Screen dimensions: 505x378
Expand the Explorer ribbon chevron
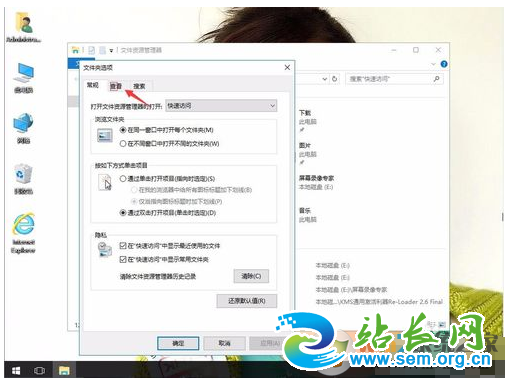[433, 64]
